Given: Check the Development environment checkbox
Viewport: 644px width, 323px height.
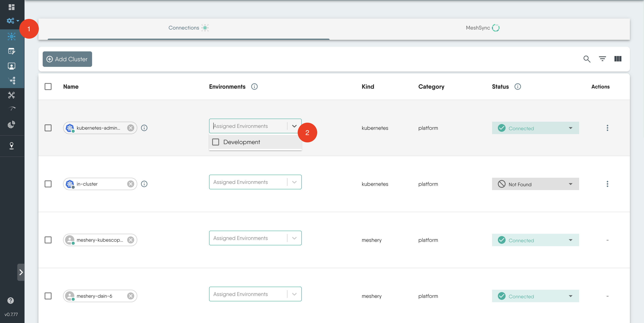Looking at the screenshot, I should (215, 142).
